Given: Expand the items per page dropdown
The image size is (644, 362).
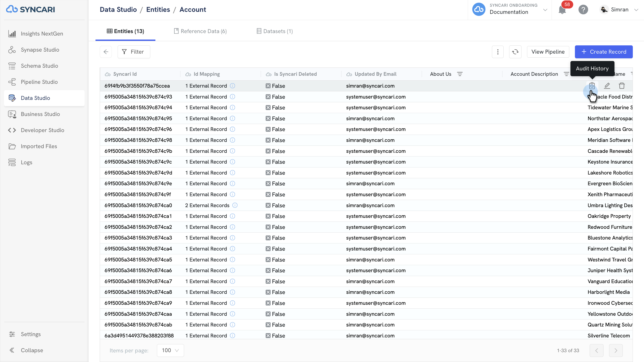Looking at the screenshot, I should coord(170,350).
